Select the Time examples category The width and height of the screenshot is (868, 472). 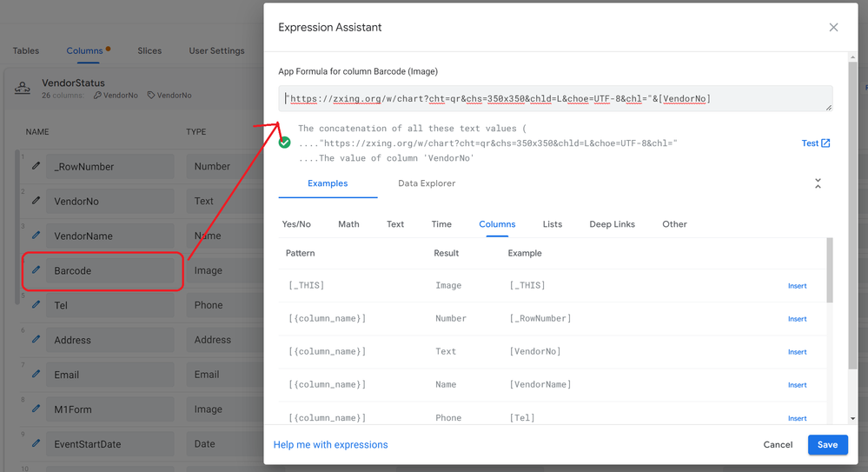441,224
